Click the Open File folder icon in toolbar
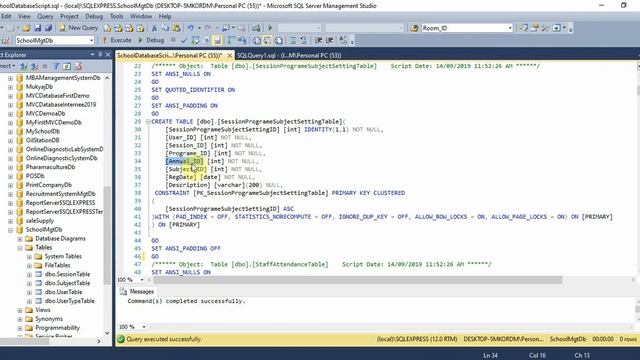Viewport: 640px width, 360px height. 27,28
